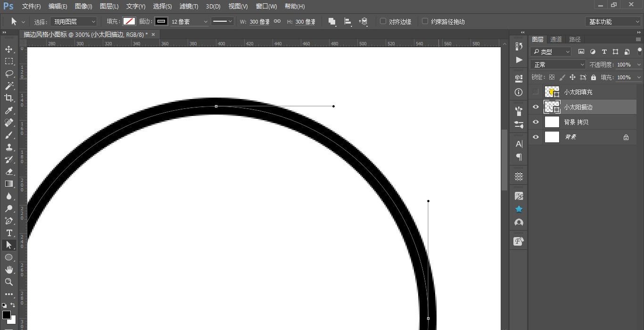This screenshot has height=330, width=644.
Task: Select the Brush tool
Action: [8, 135]
